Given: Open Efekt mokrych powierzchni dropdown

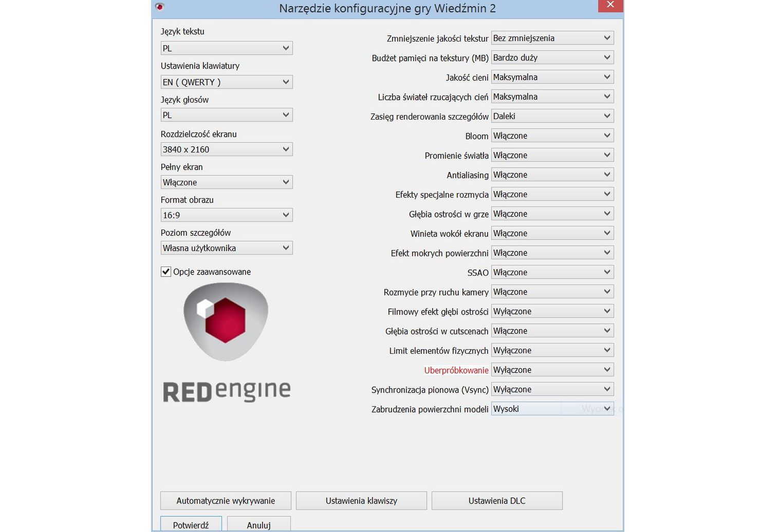Looking at the screenshot, I should [x=552, y=253].
